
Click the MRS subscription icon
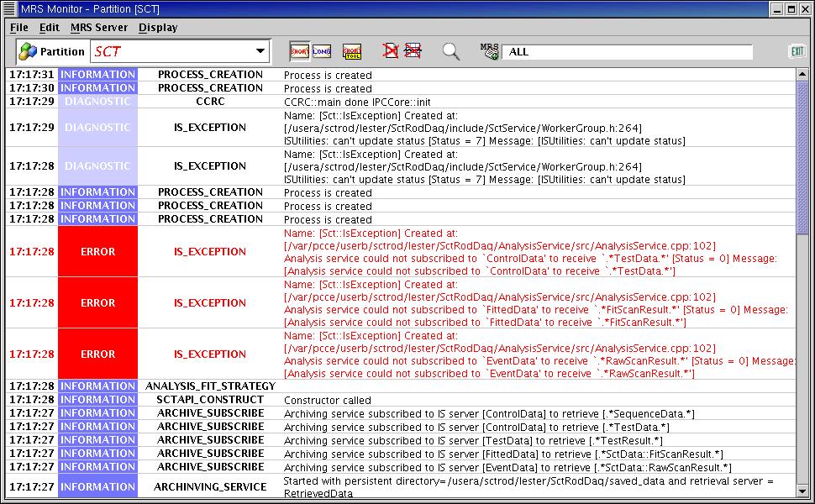click(x=489, y=51)
